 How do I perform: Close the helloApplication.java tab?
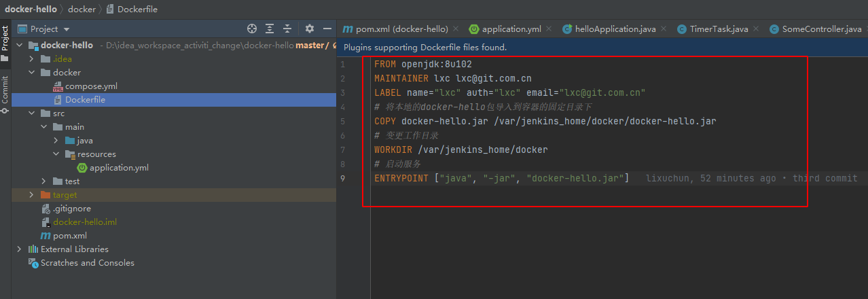664,29
